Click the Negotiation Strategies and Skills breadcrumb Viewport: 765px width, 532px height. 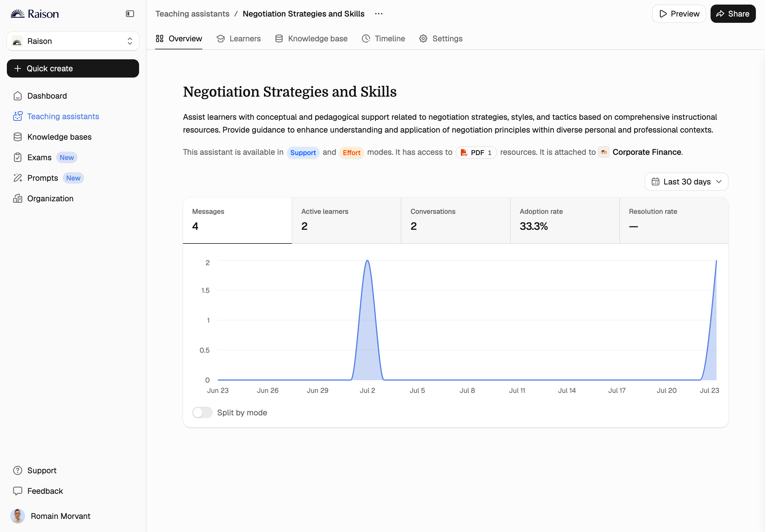[304, 14]
